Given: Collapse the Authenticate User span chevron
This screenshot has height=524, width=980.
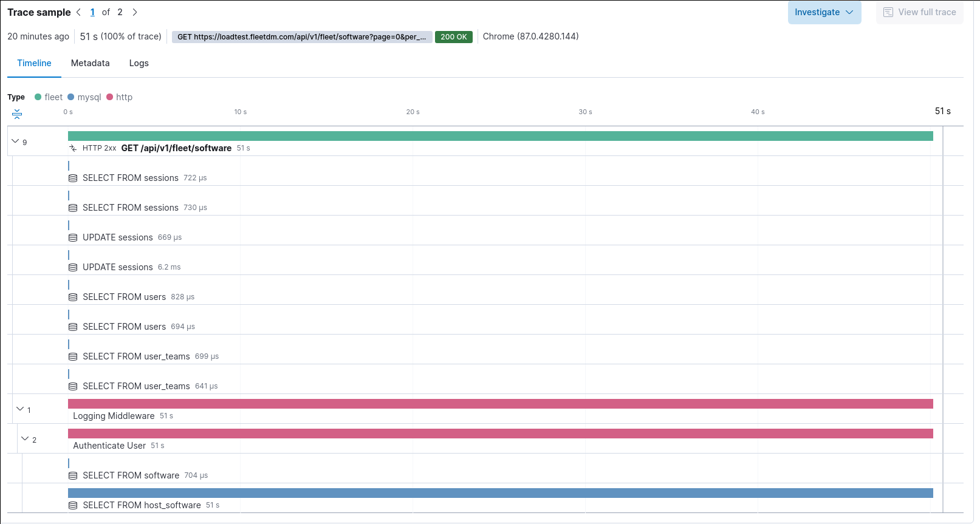Looking at the screenshot, I should (25, 438).
